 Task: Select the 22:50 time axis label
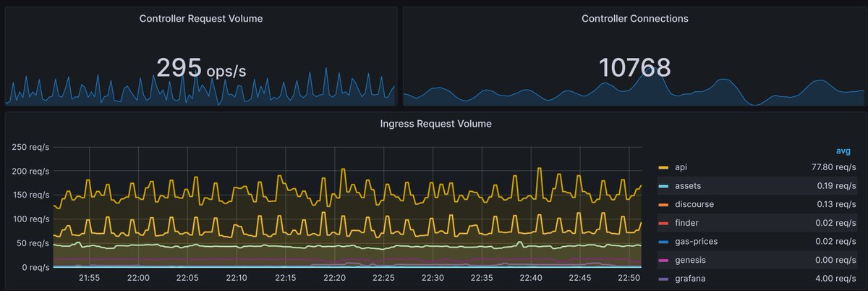[x=629, y=278]
